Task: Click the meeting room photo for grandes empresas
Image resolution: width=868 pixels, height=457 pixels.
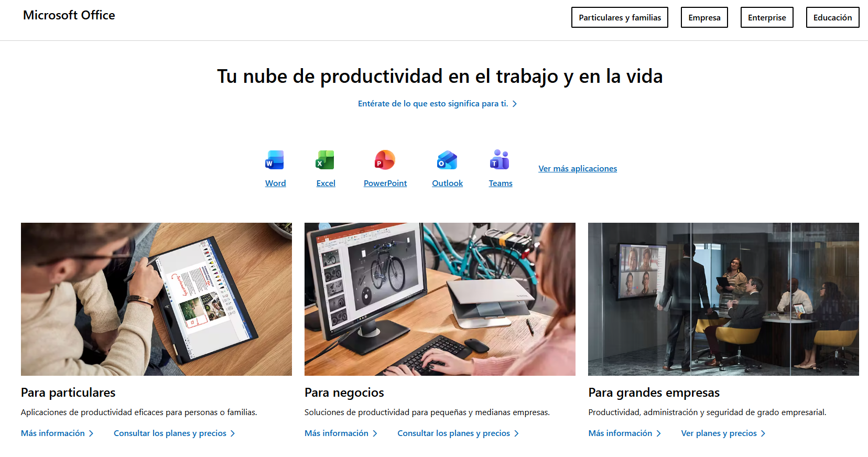Action: coord(723,299)
